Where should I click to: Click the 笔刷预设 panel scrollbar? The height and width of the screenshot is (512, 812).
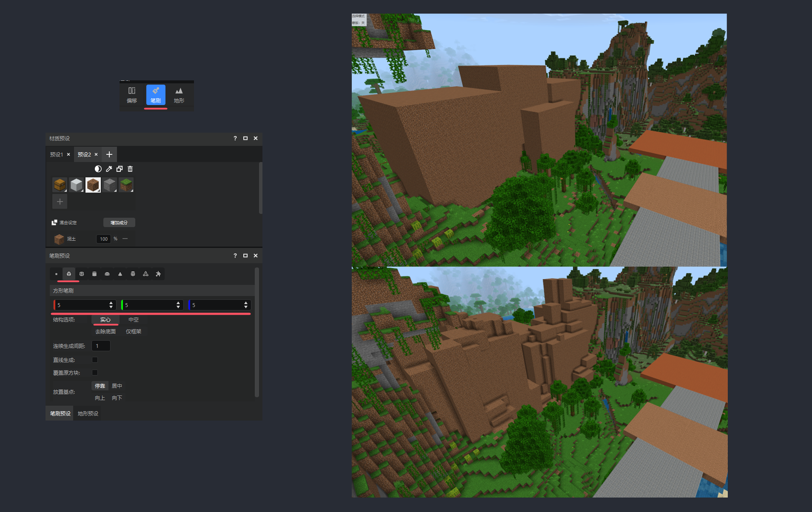(257, 332)
